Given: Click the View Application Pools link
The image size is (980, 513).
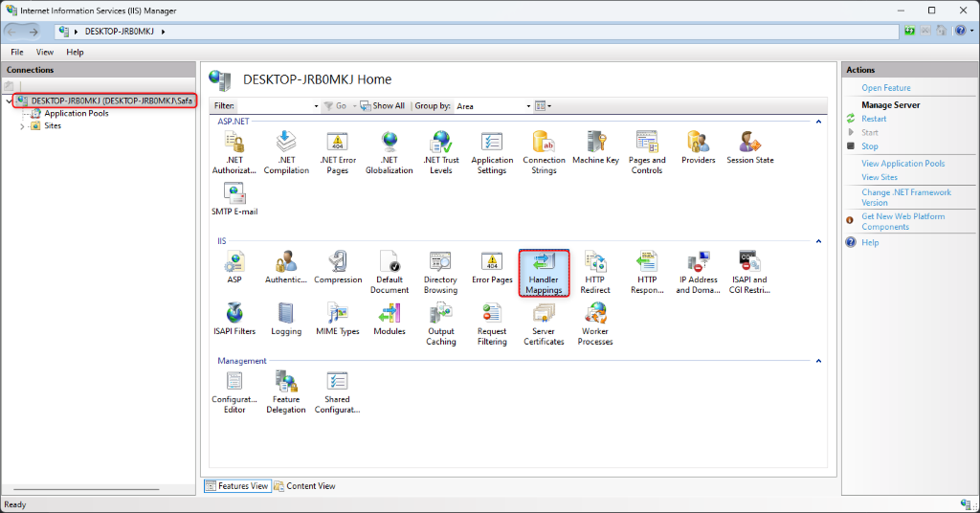Looking at the screenshot, I should coord(903,163).
